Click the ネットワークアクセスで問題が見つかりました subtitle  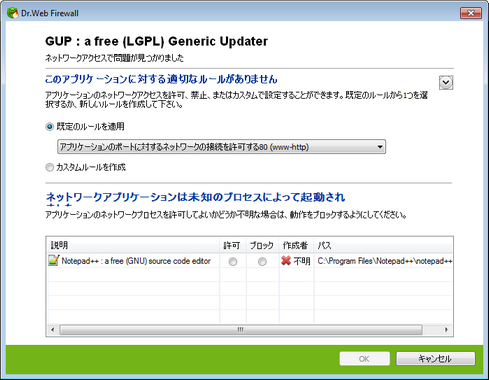(x=114, y=58)
